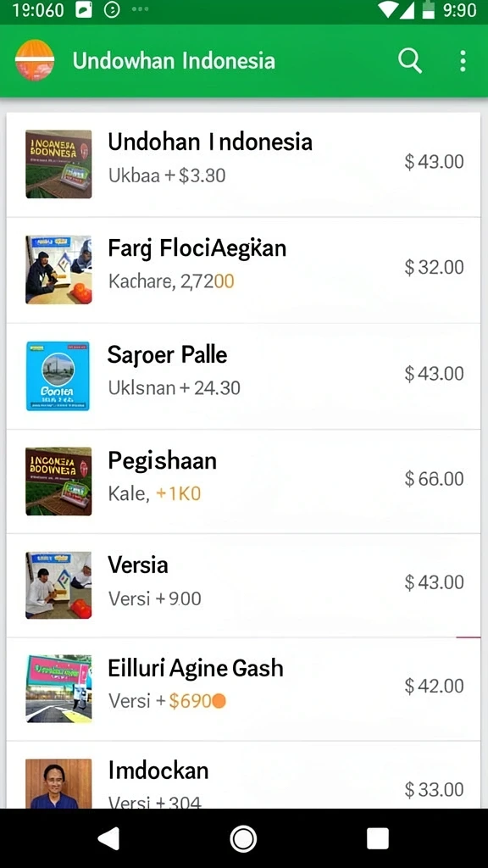Tap the Eilluri Agine Gash thumbnail
Viewport: 488px width, 868px height.
58,688
